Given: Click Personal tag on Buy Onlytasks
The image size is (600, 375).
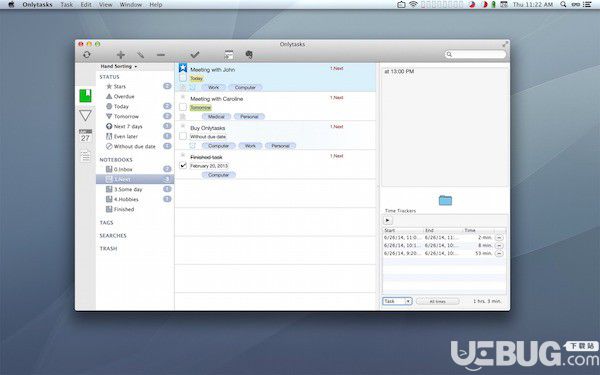Looking at the screenshot, I should click(280, 146).
